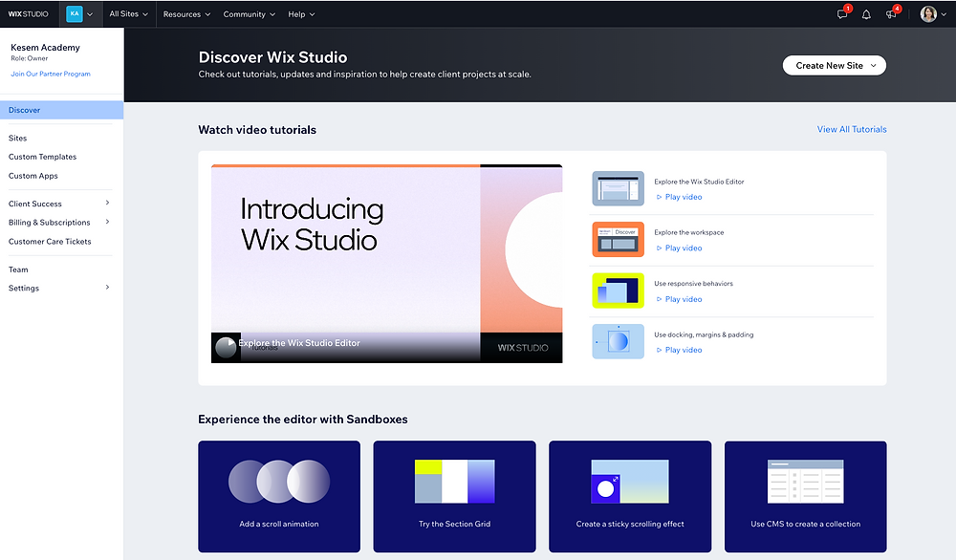Click Join Our Partner Program link
Image resolution: width=956 pixels, height=560 pixels.
tap(51, 74)
